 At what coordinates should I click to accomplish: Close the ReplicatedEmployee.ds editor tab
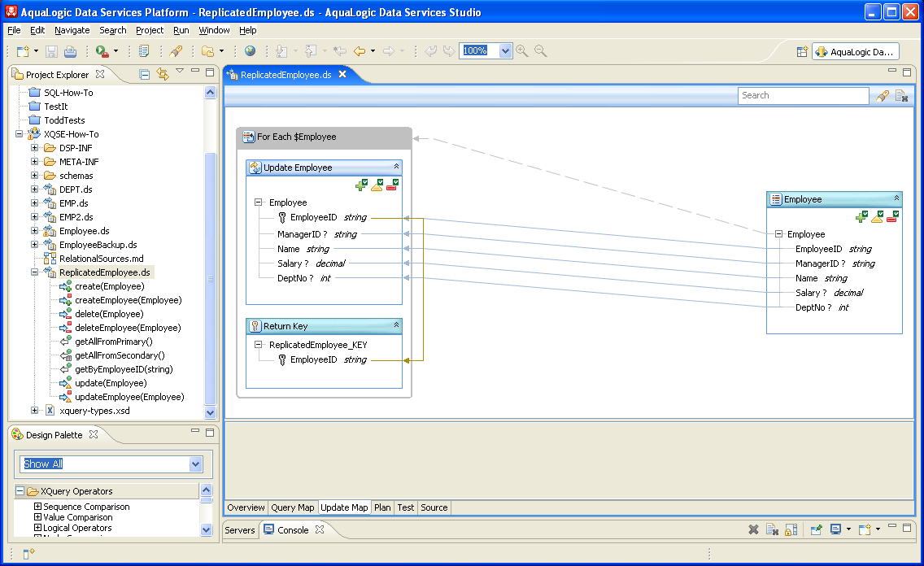[342, 74]
